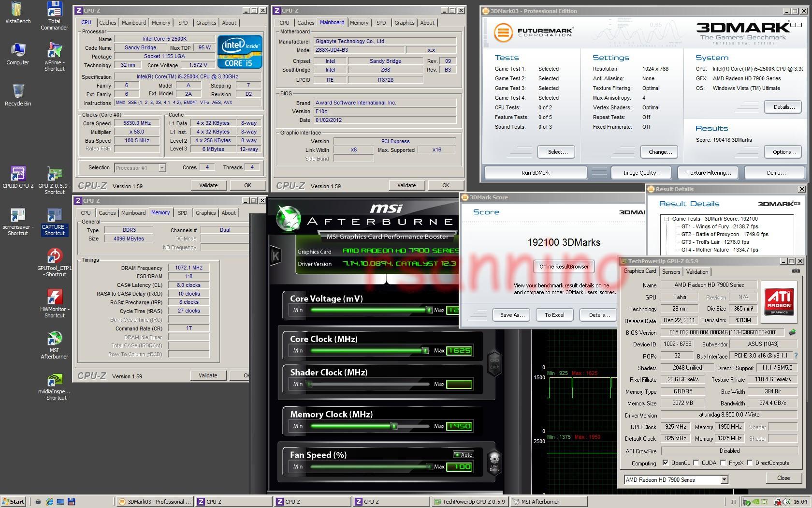Click the Core Clock 1625 value field
This screenshot has height=508, width=812.
coord(459,350)
